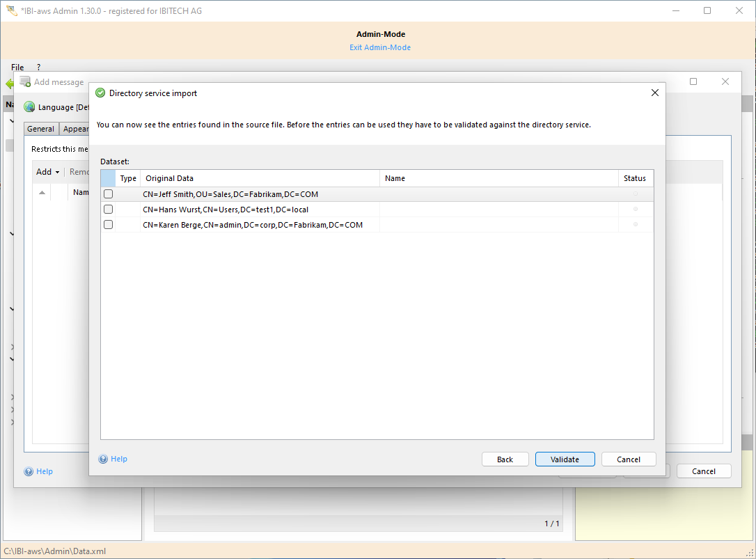Click the Help question mark icon in import dialog

[x=103, y=459]
